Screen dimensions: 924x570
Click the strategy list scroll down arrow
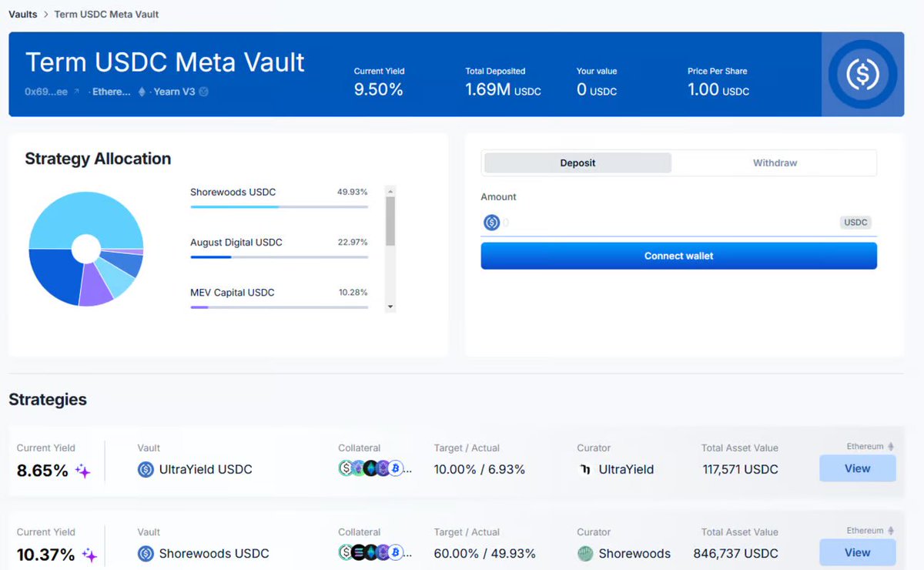[390, 307]
